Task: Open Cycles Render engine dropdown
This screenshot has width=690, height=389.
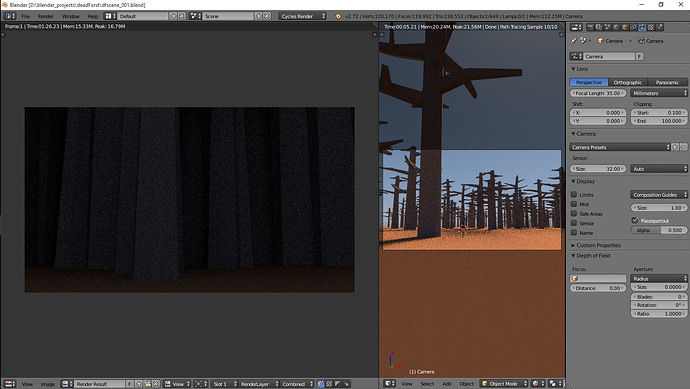Action: pyautogui.click(x=302, y=16)
